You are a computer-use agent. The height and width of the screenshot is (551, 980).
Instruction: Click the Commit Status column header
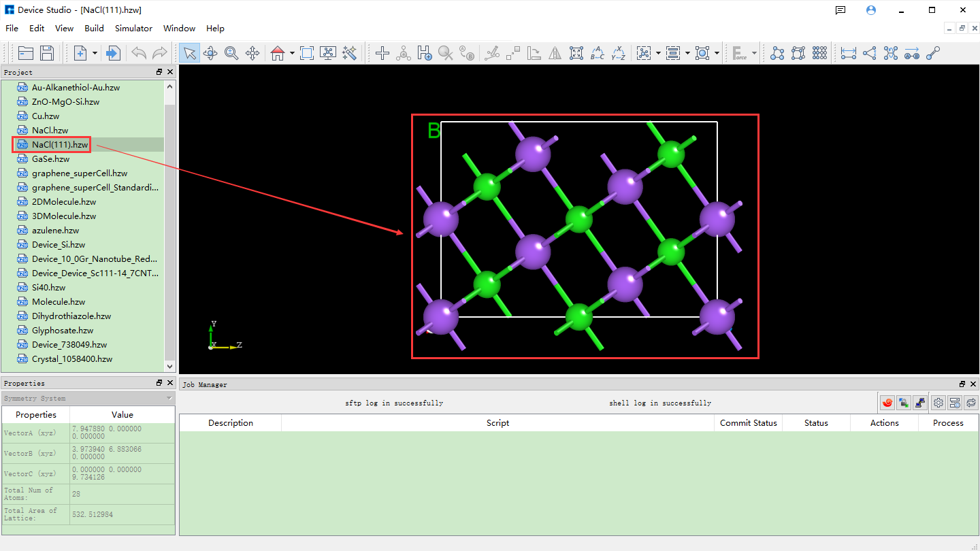(748, 423)
